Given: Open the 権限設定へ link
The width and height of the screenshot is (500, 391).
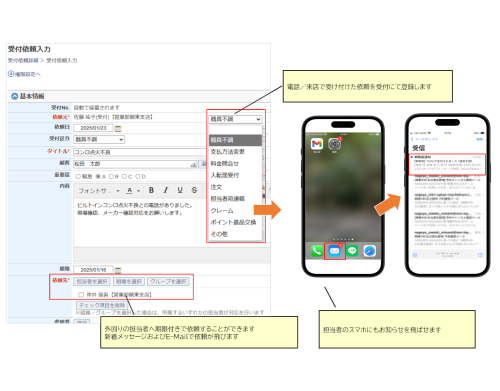Looking at the screenshot, I should tap(24, 74).
